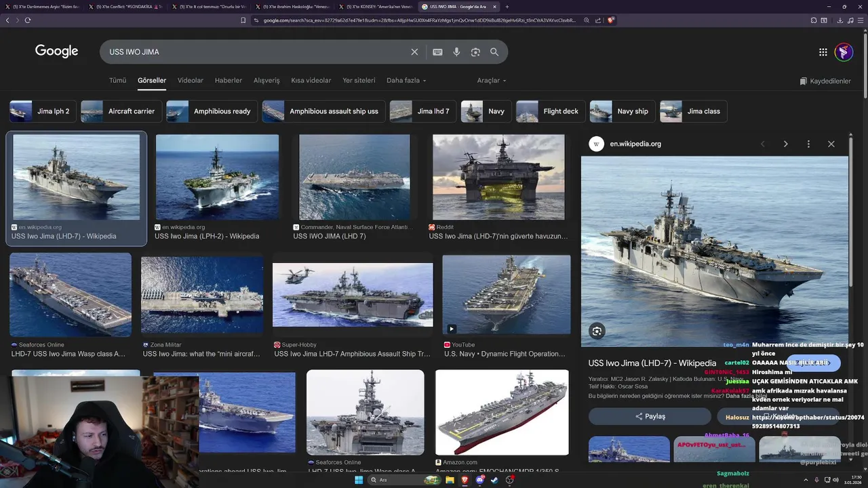This screenshot has width=868, height=488.
Task: Search by image with the Lens icon
Action: [x=475, y=52]
